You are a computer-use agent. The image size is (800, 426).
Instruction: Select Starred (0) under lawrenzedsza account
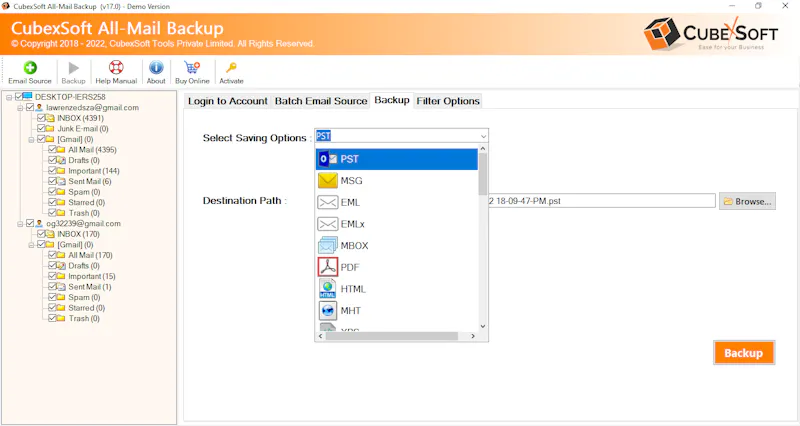coord(87,203)
